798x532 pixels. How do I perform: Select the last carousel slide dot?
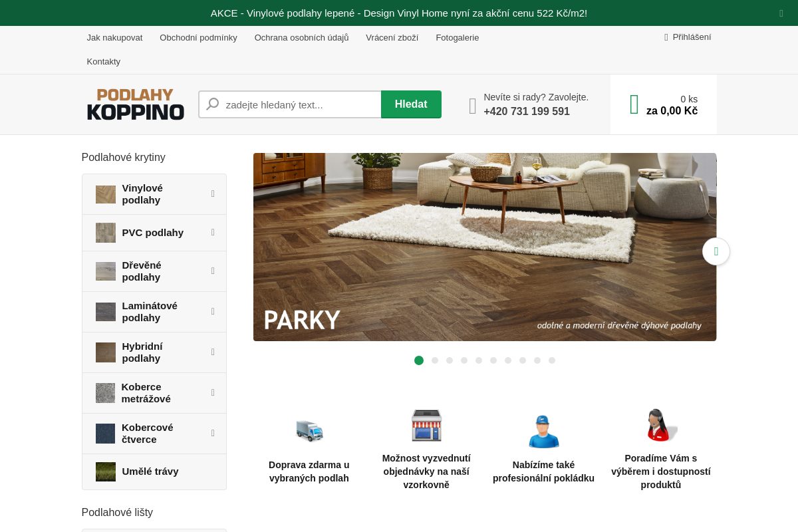[x=552, y=360]
